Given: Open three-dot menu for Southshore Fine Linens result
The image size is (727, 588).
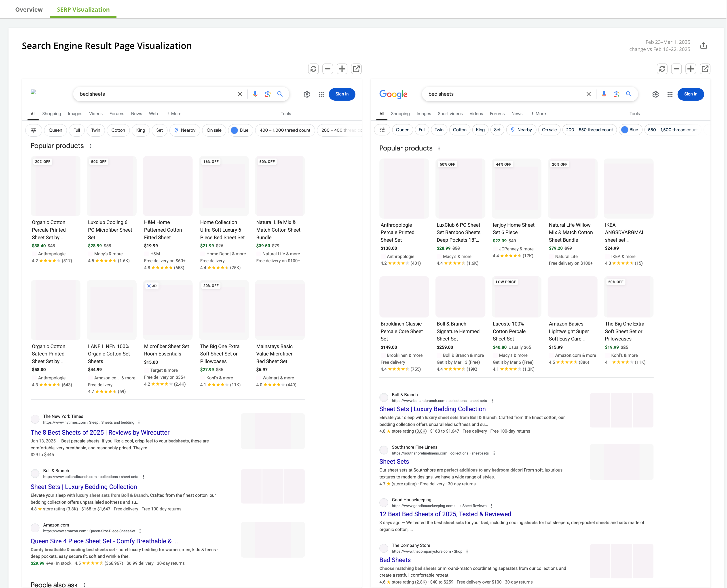Looking at the screenshot, I should pyautogui.click(x=494, y=454).
